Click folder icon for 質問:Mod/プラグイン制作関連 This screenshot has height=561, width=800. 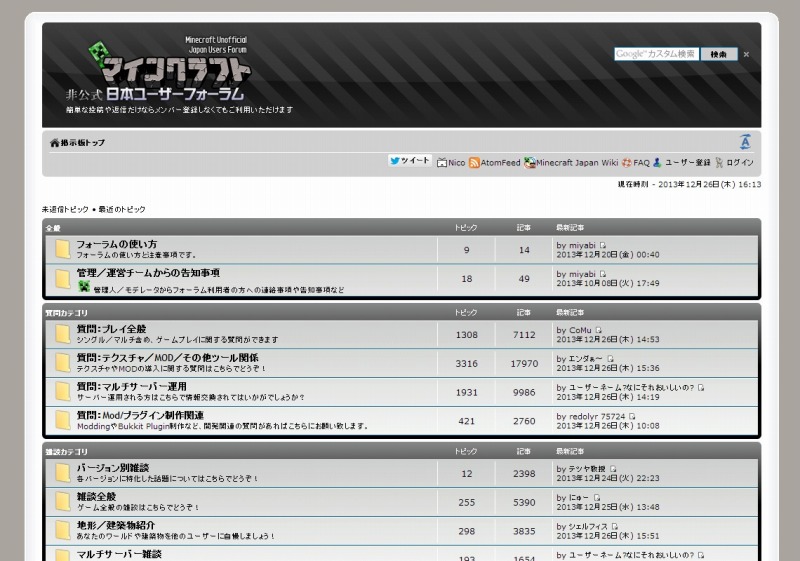coord(62,421)
